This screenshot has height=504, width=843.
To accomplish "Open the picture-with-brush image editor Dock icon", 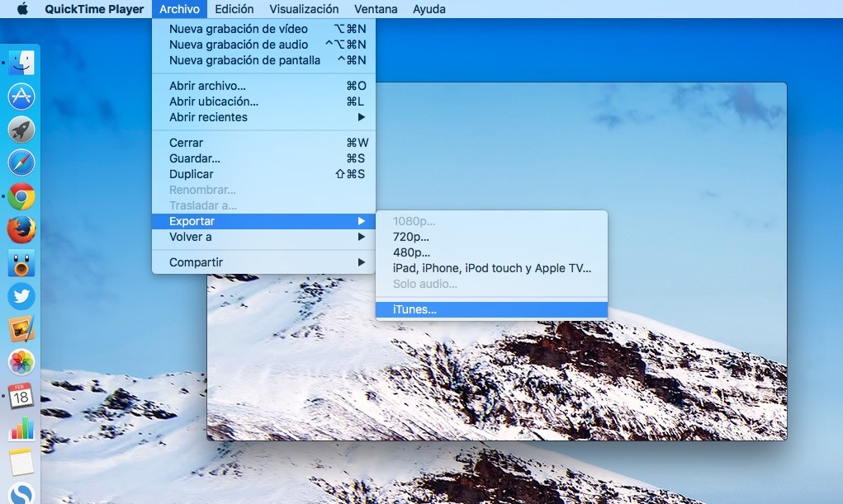I will pos(21,329).
